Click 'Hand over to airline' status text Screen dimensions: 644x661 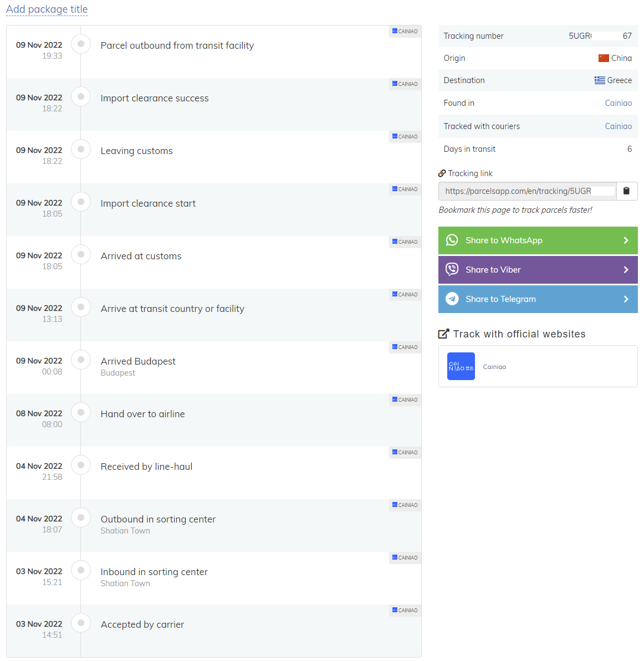(142, 414)
